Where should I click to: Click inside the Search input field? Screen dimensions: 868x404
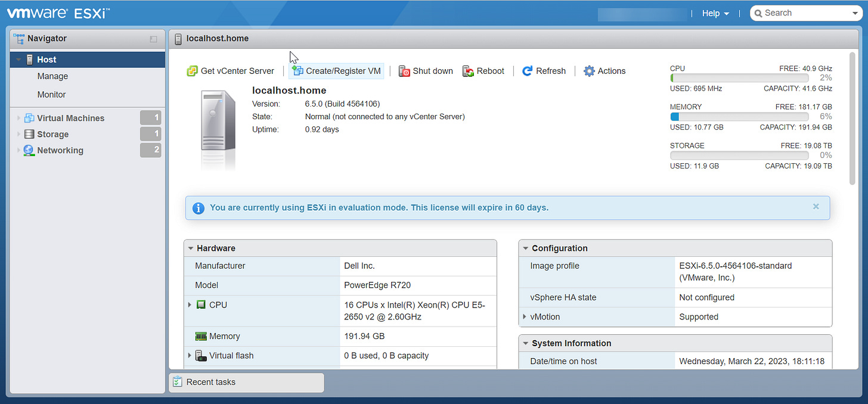[x=806, y=13]
